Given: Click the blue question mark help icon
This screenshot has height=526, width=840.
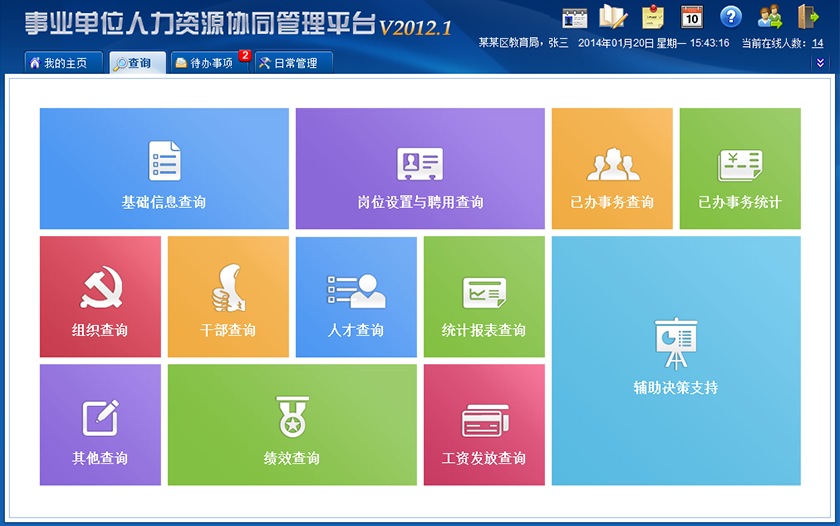Looking at the screenshot, I should [x=731, y=17].
